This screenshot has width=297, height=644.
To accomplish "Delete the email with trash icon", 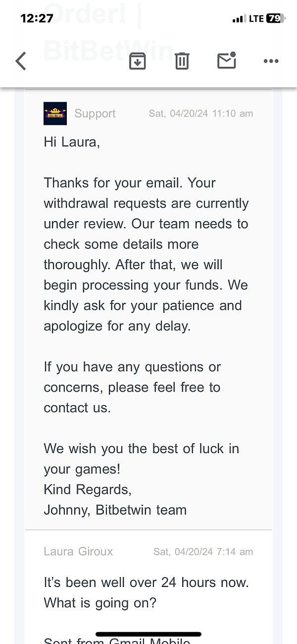I will click(182, 61).
